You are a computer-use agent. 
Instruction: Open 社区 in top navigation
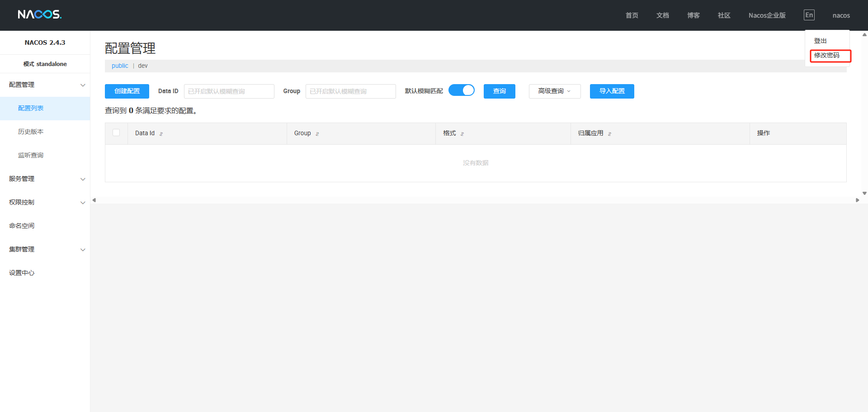coord(724,15)
